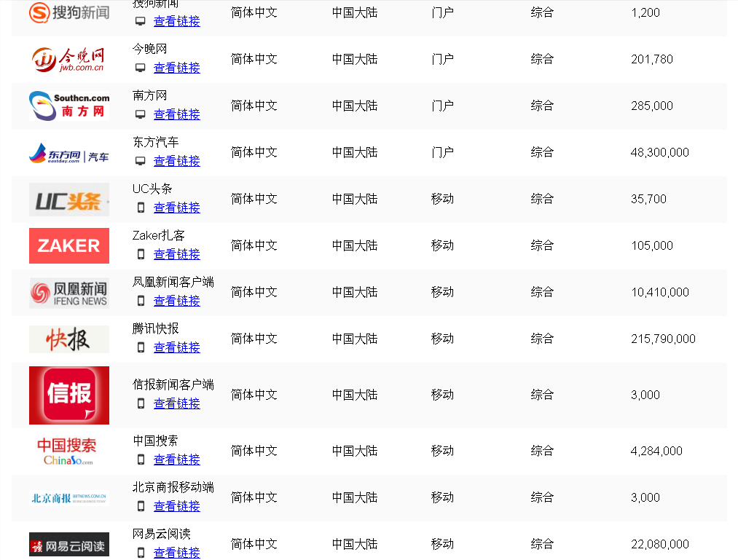Select the 北京商报移动端 name text
738x560 pixels.
click(x=173, y=487)
